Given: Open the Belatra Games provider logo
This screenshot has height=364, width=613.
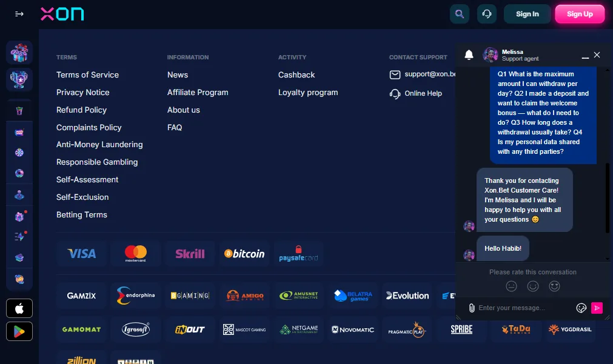Looking at the screenshot, I should (353, 296).
